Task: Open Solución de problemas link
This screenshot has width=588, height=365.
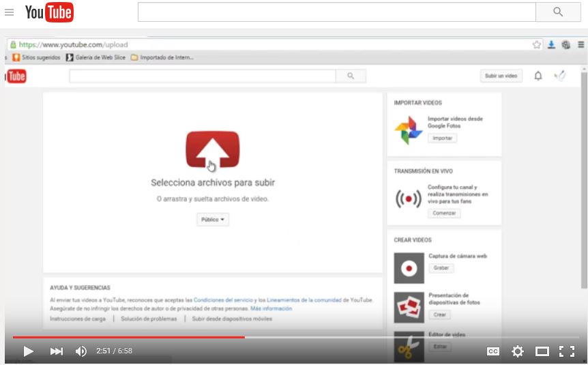Action: [x=149, y=319]
